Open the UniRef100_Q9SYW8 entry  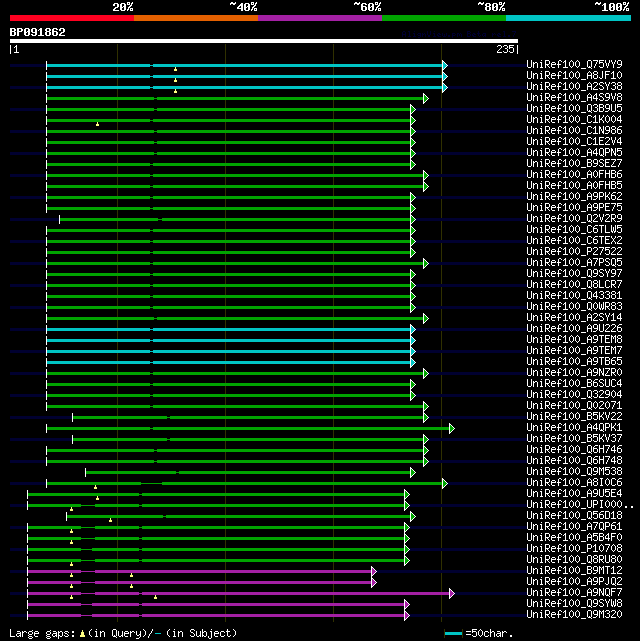pos(574,604)
